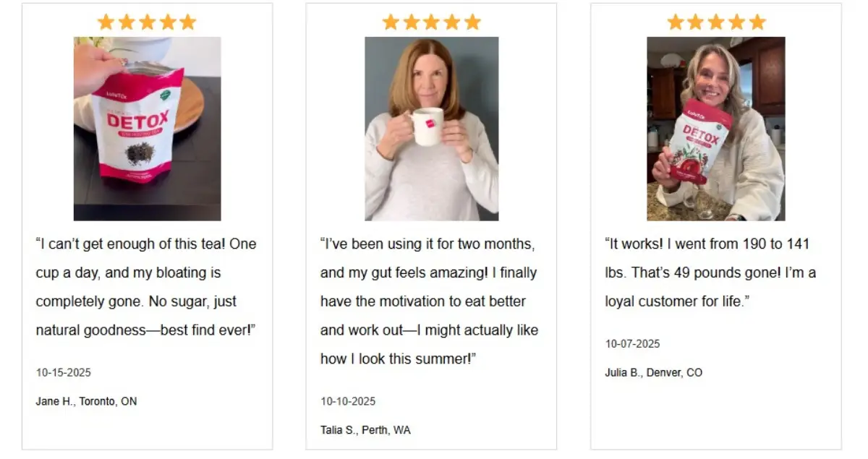Select the middle star in Talia S.'s rating
This screenshot has height=459, width=868.
click(432, 22)
